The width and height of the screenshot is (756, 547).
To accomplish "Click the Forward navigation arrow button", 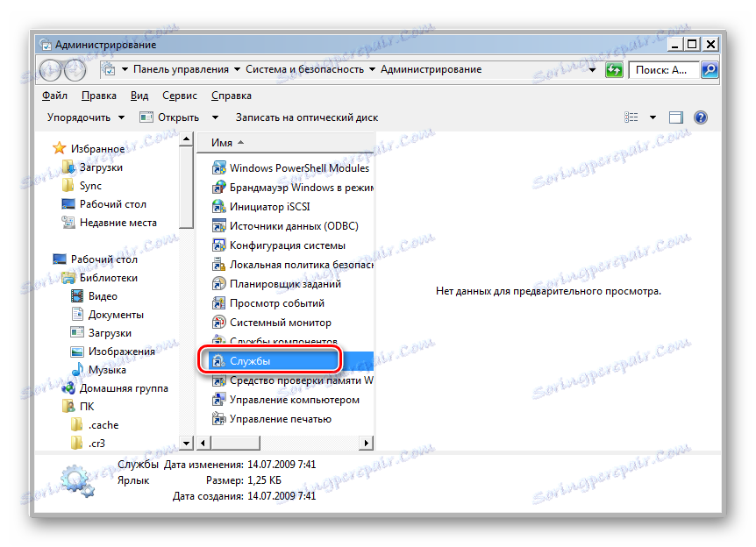I will 75,70.
